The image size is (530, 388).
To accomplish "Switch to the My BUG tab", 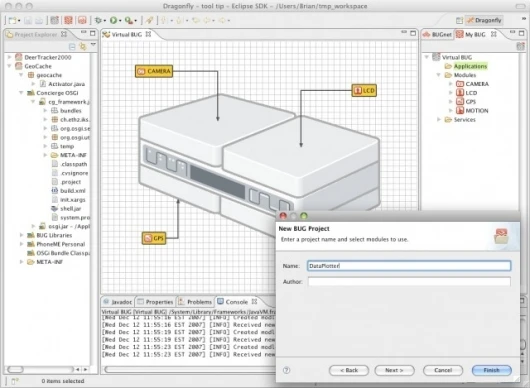I will (476, 34).
